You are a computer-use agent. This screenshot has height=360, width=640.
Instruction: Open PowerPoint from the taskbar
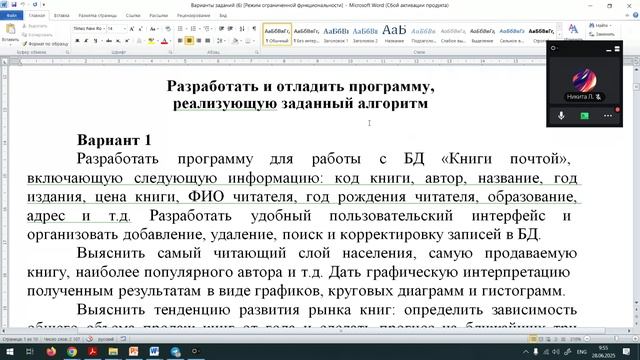133,351
